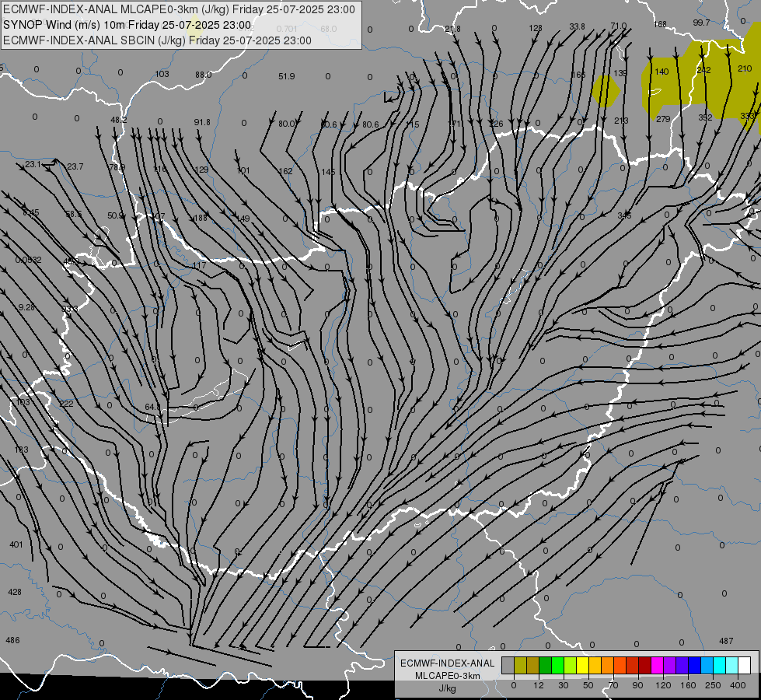The height and width of the screenshot is (700, 761).
Task: Click the map value 51.9
Action: tap(286, 76)
